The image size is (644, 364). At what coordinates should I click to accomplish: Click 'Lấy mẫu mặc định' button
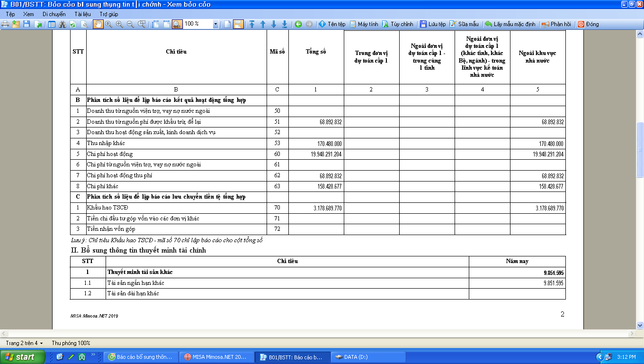tap(510, 24)
